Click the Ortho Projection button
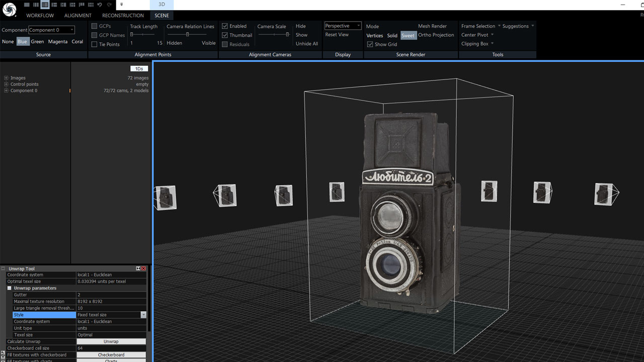The image size is (644, 362). (x=436, y=35)
